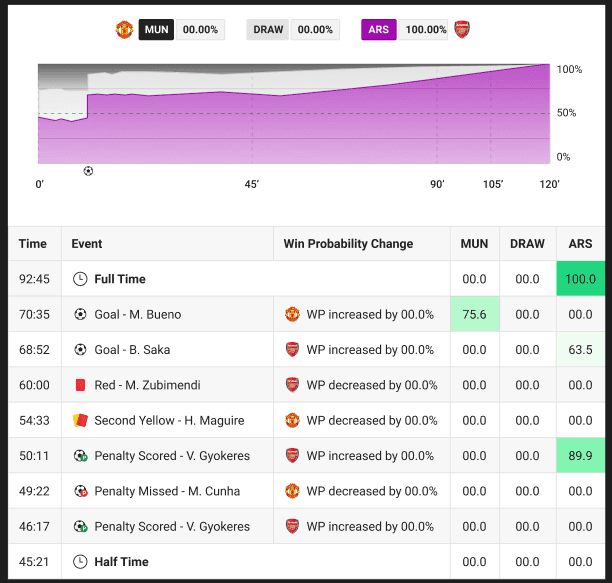Click the Arsenal crest in Zubimendi row
This screenshot has height=583, width=612.
292,385
